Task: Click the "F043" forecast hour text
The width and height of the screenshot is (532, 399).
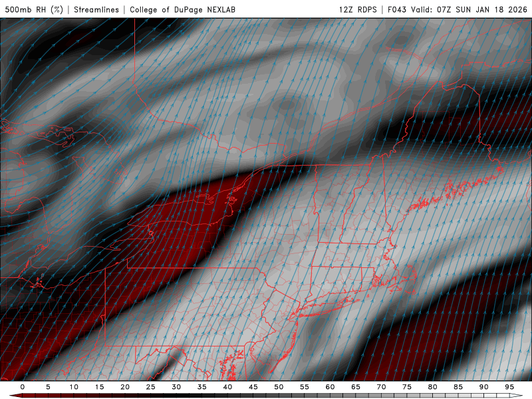Action: click(x=397, y=10)
